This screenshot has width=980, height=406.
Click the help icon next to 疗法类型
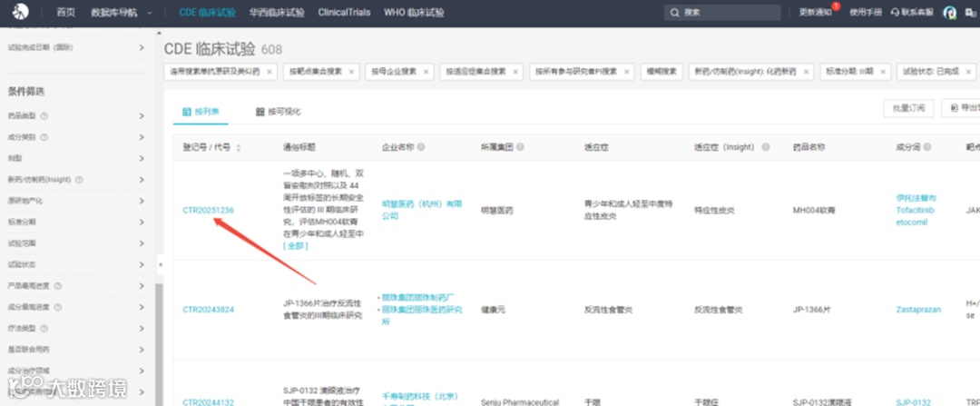44,329
